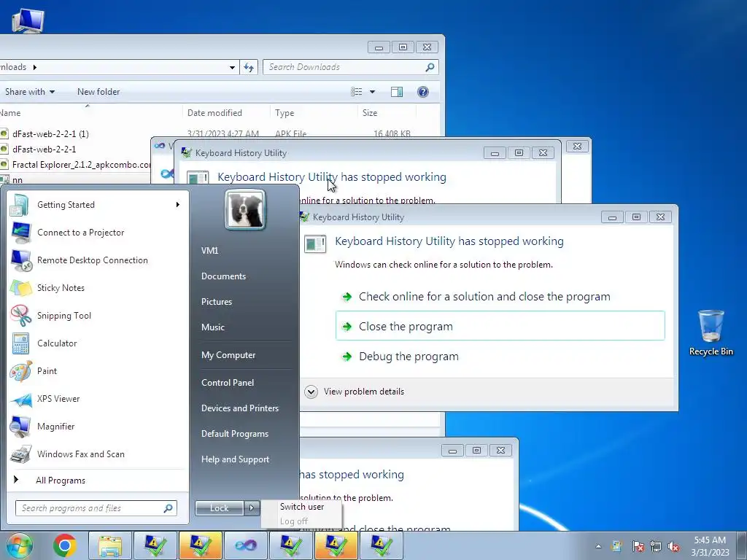The width and height of the screenshot is (747, 560).
Task: Open Windows Explorer taskbar icon
Action: [110, 545]
